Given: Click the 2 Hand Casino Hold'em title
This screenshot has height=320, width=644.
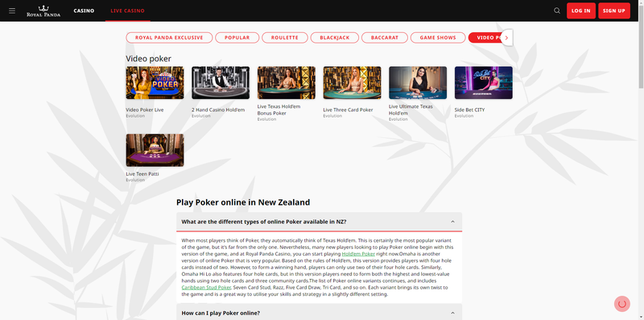Looking at the screenshot, I should pos(218,110).
